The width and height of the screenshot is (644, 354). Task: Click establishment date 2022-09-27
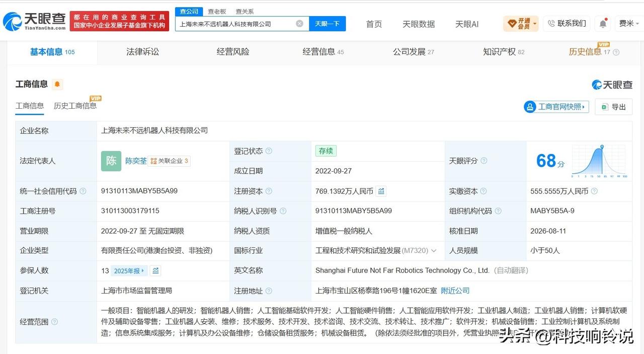tap(334, 171)
